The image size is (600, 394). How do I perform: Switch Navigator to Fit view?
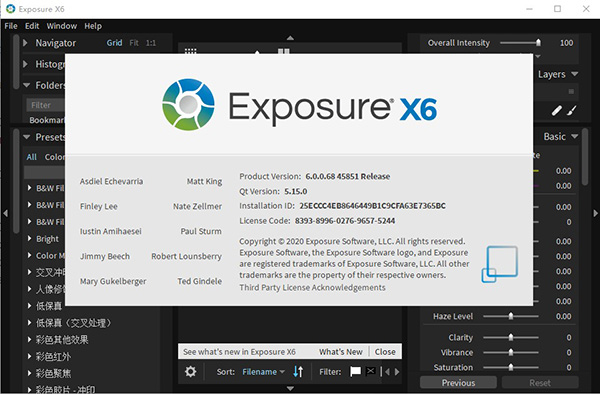[x=134, y=43]
